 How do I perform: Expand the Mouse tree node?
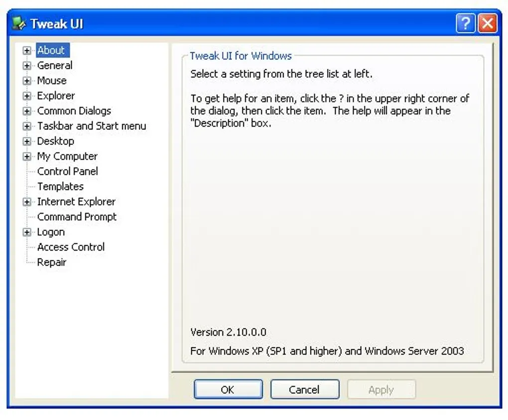(x=27, y=81)
